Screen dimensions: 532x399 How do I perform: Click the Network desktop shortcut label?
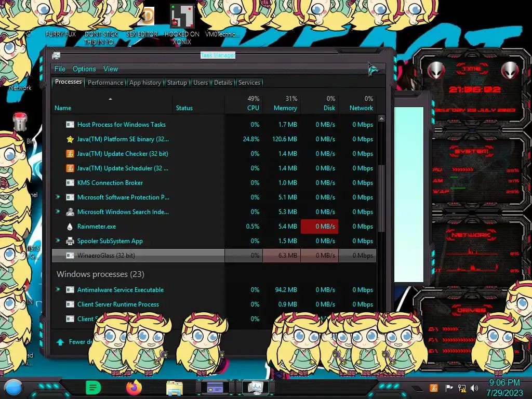point(20,88)
